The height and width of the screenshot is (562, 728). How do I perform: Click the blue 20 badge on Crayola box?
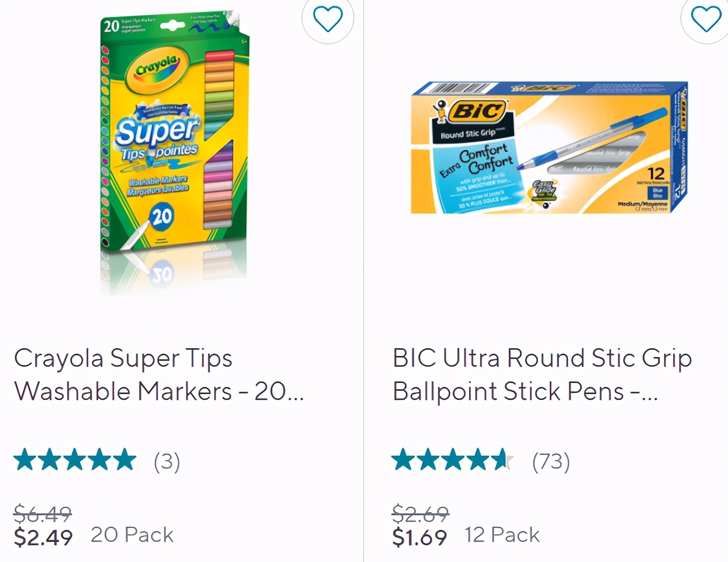click(162, 216)
